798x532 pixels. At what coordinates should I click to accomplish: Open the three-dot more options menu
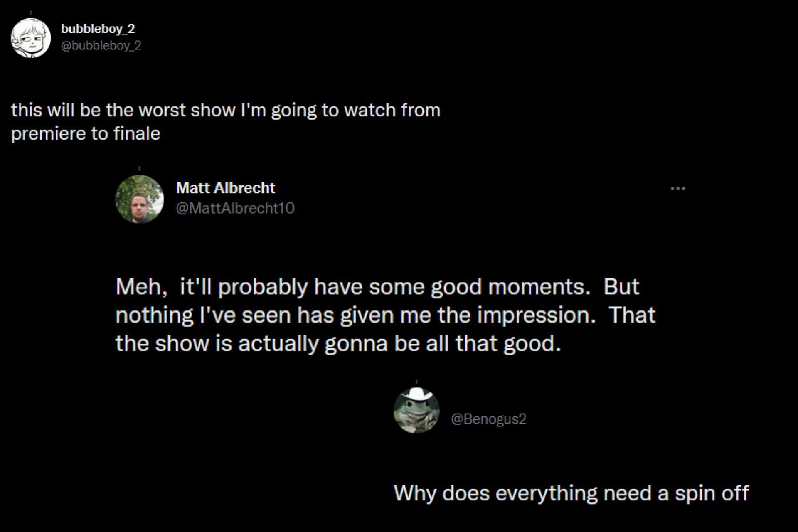677,189
